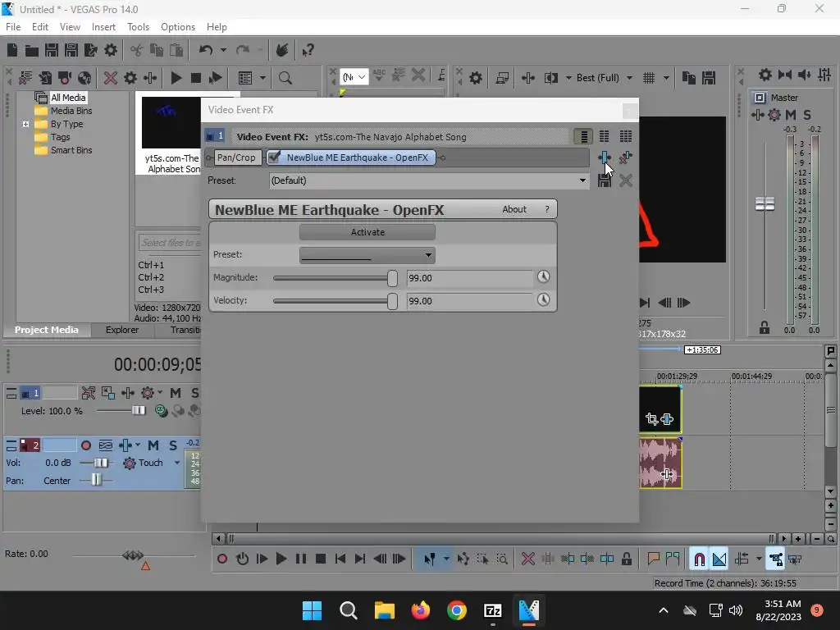Toggle Enable Snapping magnet

coord(699,559)
